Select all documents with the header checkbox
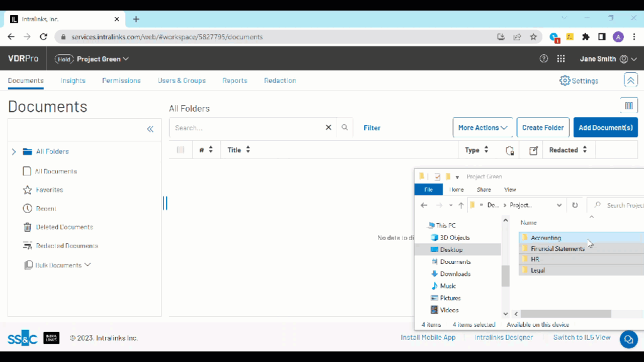 180,150
